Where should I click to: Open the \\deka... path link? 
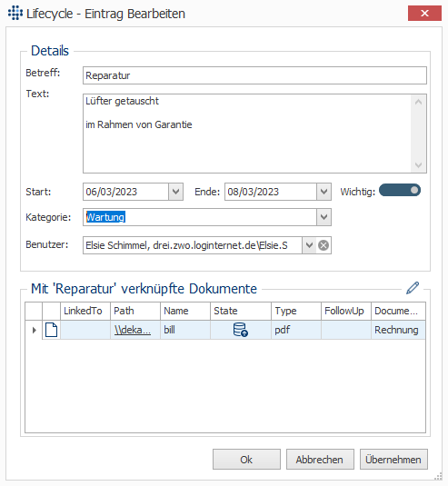coord(133,330)
